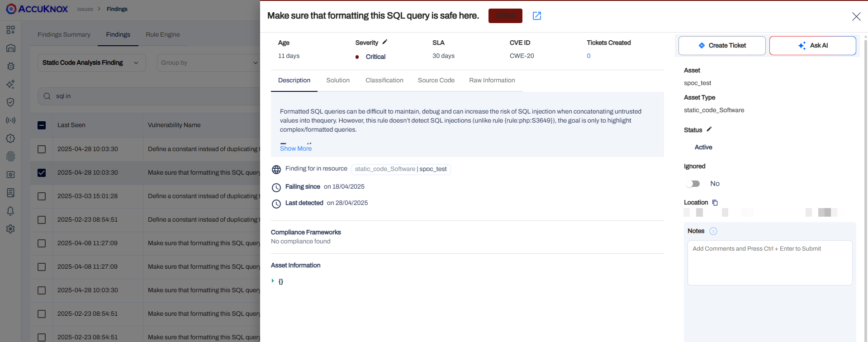868x342 pixels.
Task: Open Static Code Analysis Finding dropdown
Action: click(91, 63)
